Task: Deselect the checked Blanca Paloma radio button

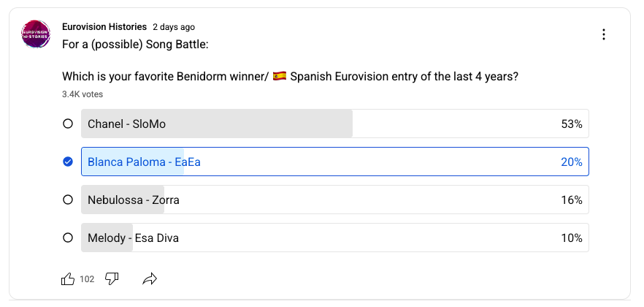Action: pos(68,162)
